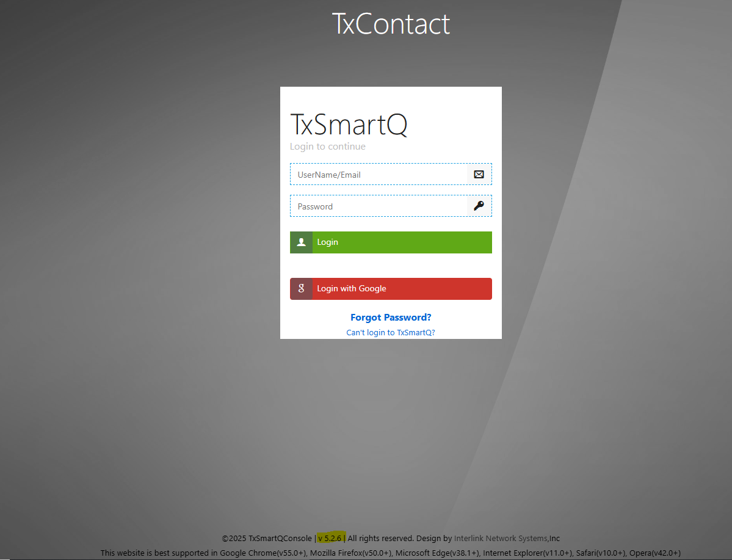
Task: Click the TxContact title at top
Action: click(391, 24)
